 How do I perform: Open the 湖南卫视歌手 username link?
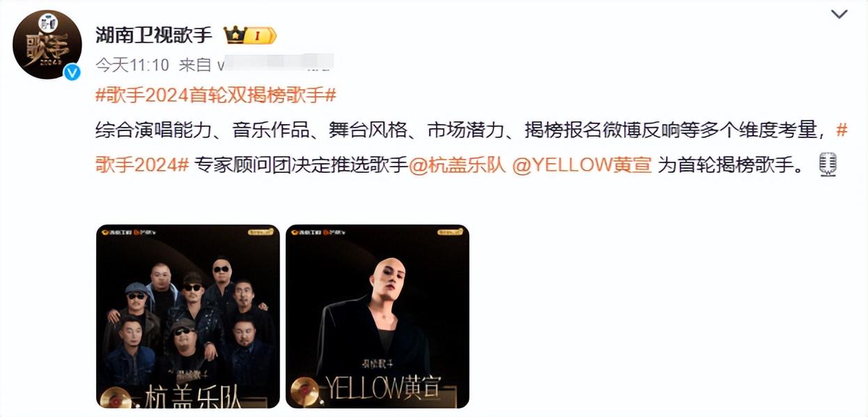coord(154,35)
